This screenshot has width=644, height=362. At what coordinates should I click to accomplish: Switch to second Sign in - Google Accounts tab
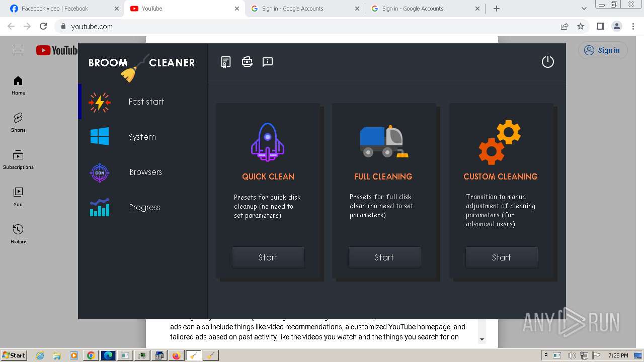click(x=426, y=9)
